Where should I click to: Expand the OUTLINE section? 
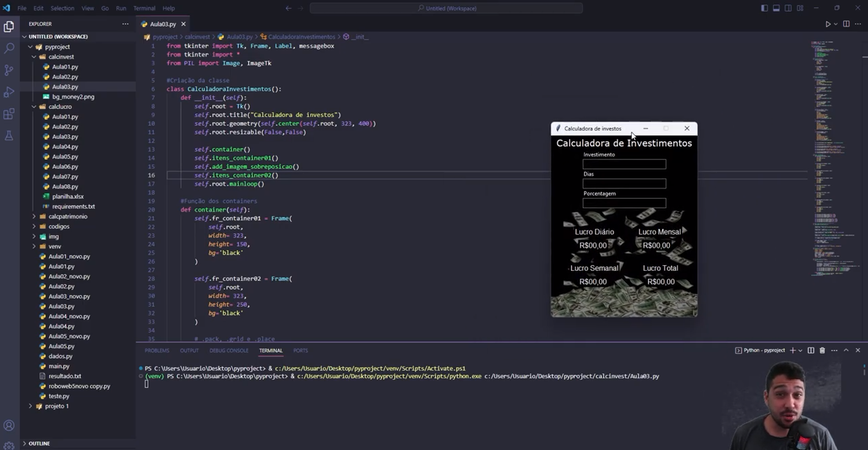coord(39,443)
